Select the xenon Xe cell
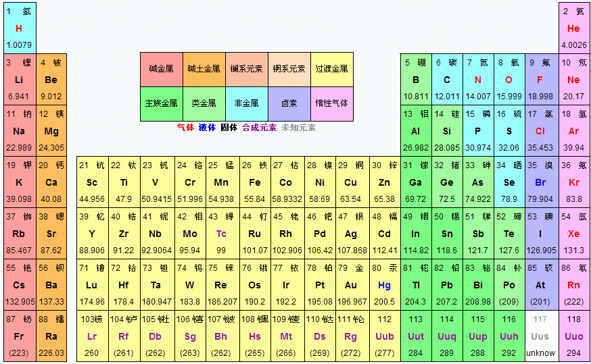This screenshot has width=591, height=364. coord(574,234)
